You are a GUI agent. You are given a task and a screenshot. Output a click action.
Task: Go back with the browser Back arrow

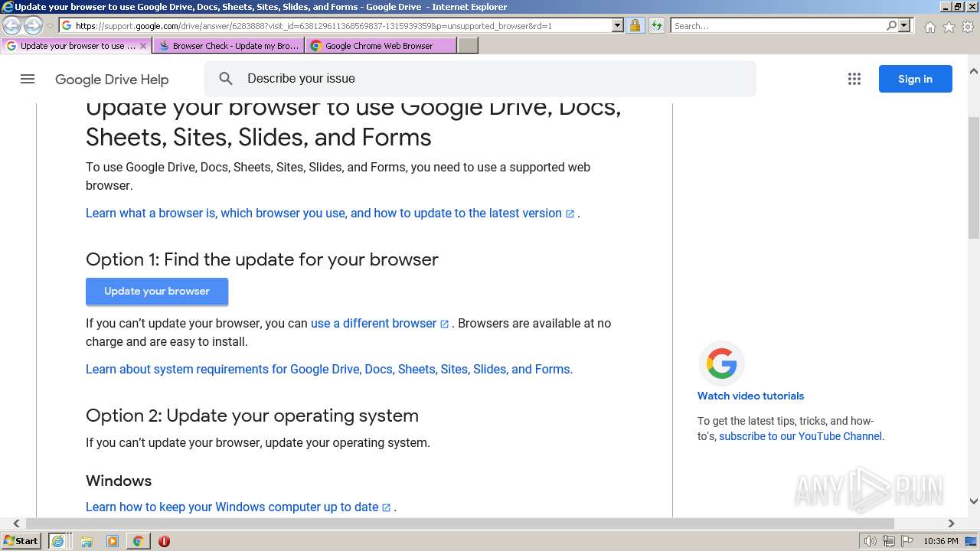tap(12, 26)
